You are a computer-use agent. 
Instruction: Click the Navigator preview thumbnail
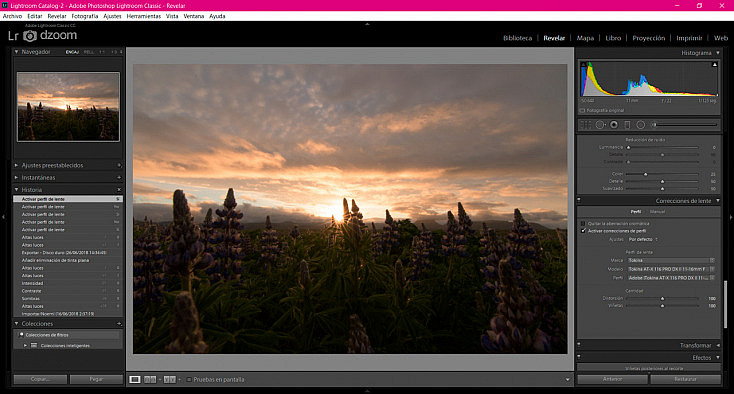point(68,107)
